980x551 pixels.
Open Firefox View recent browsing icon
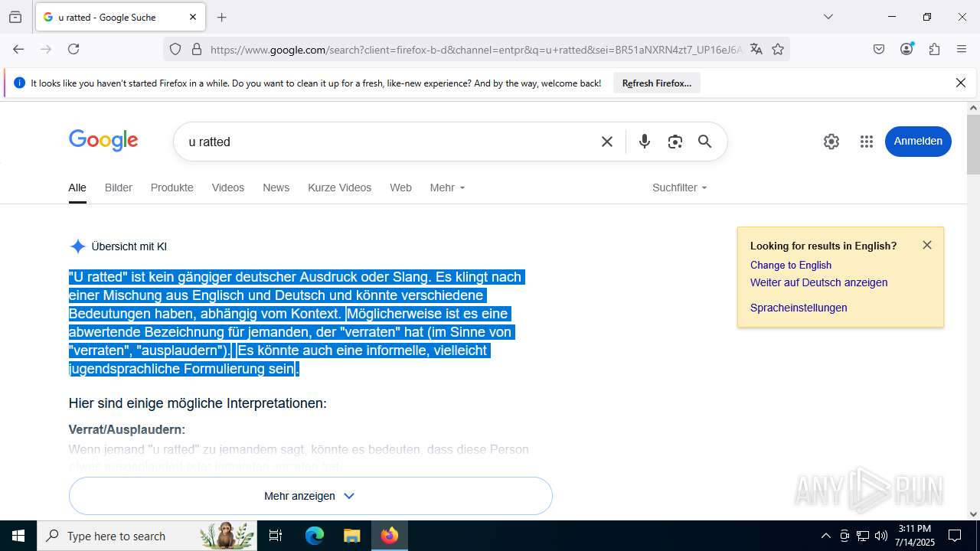[x=15, y=17]
